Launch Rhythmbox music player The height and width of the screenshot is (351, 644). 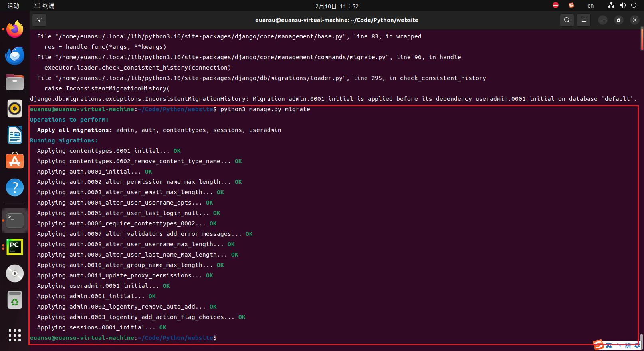coord(15,108)
